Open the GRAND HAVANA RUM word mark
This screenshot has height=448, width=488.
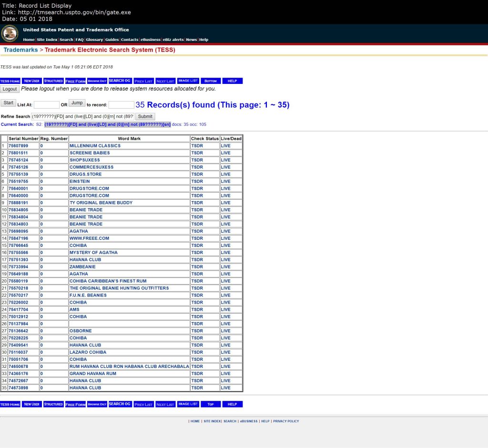click(x=93, y=374)
